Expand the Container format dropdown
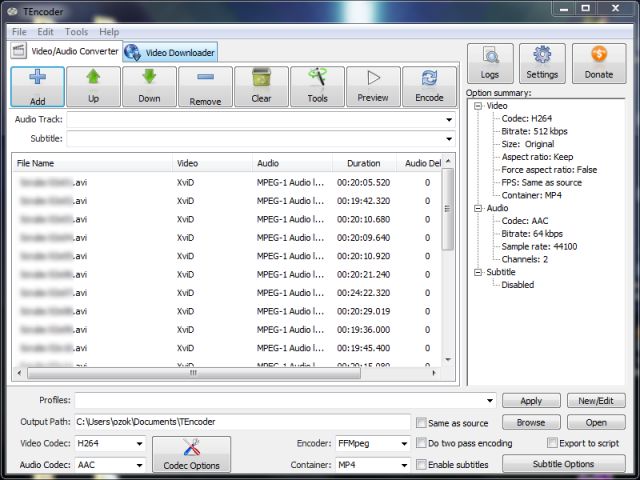The height and width of the screenshot is (480, 640). (x=403, y=465)
